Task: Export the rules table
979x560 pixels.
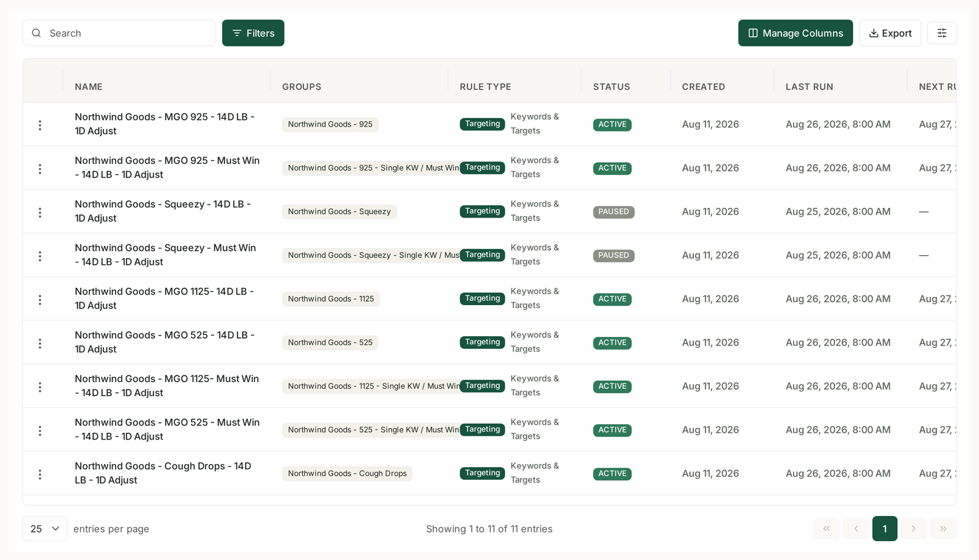Action: click(x=890, y=33)
